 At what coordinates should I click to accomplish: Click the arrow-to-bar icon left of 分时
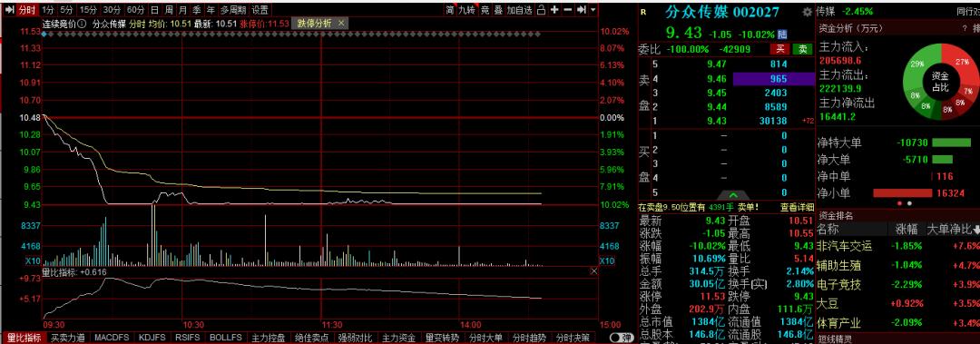click(x=9, y=10)
